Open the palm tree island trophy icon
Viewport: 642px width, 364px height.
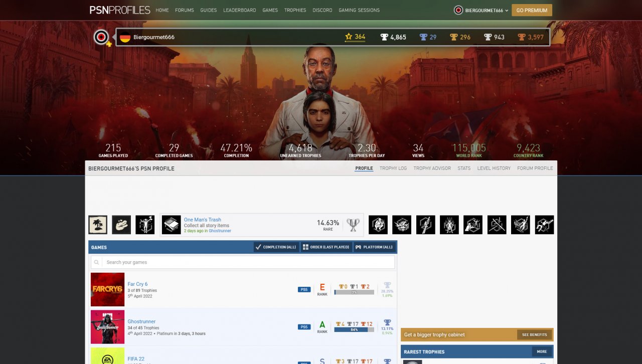point(98,225)
